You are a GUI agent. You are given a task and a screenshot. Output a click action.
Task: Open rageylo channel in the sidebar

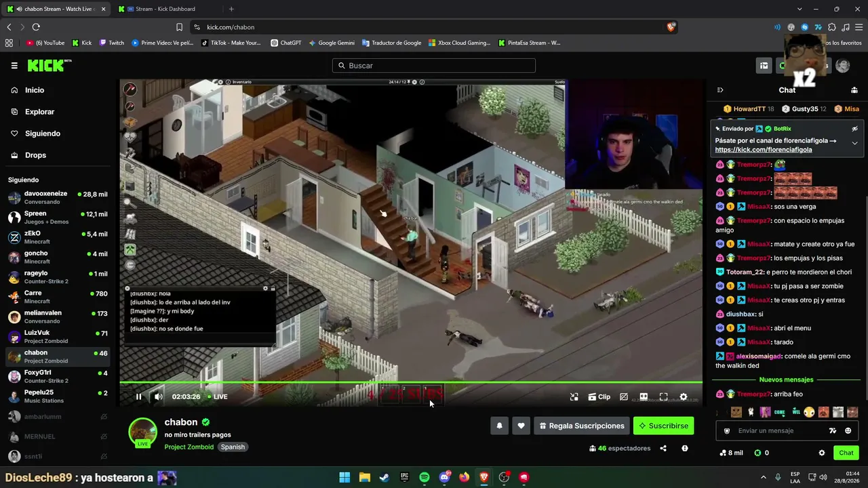58,277
